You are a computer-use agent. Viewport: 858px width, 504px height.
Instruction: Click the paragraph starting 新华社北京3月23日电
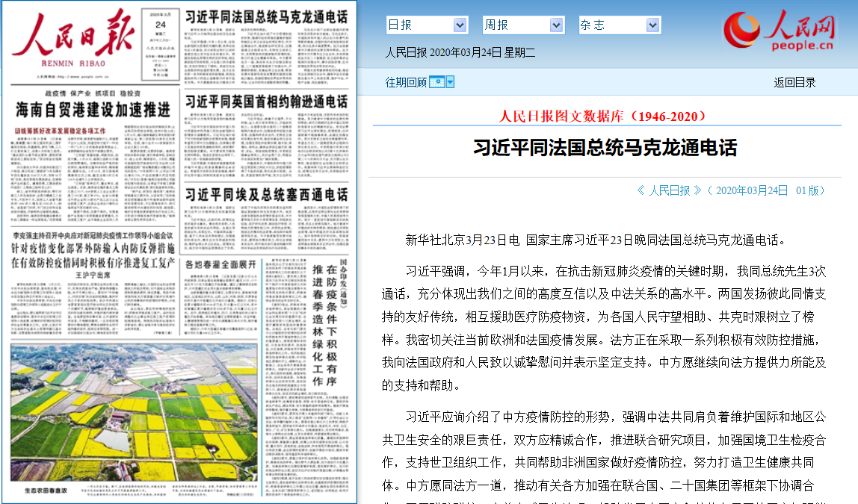[596, 240]
